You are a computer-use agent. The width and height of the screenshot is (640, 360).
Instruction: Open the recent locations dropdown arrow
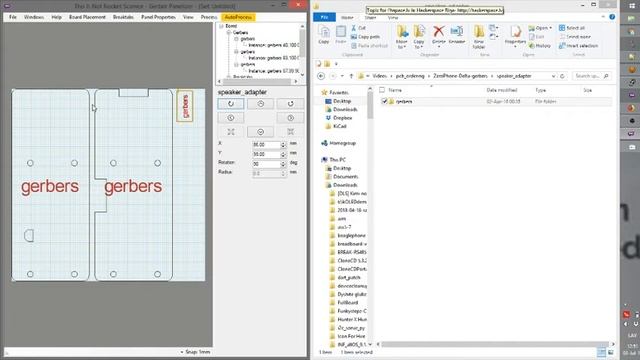pos(342,76)
